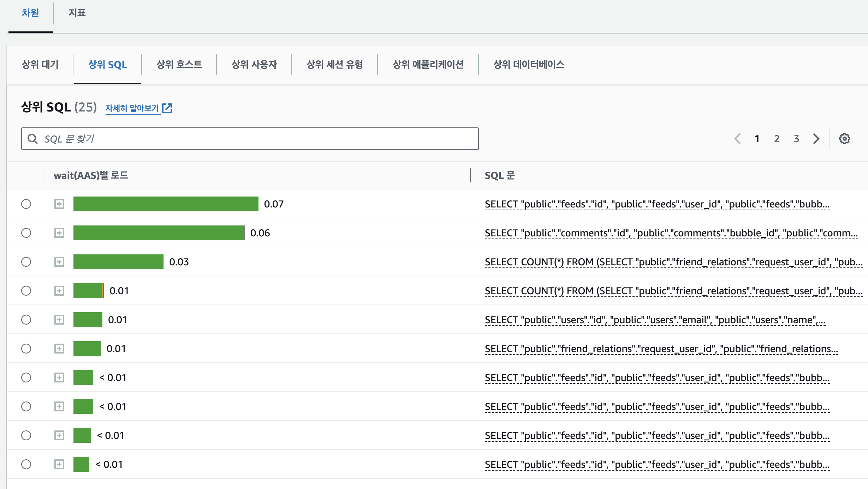868x489 pixels.
Task: Open the 상위 호스트 tab
Action: [x=179, y=65]
